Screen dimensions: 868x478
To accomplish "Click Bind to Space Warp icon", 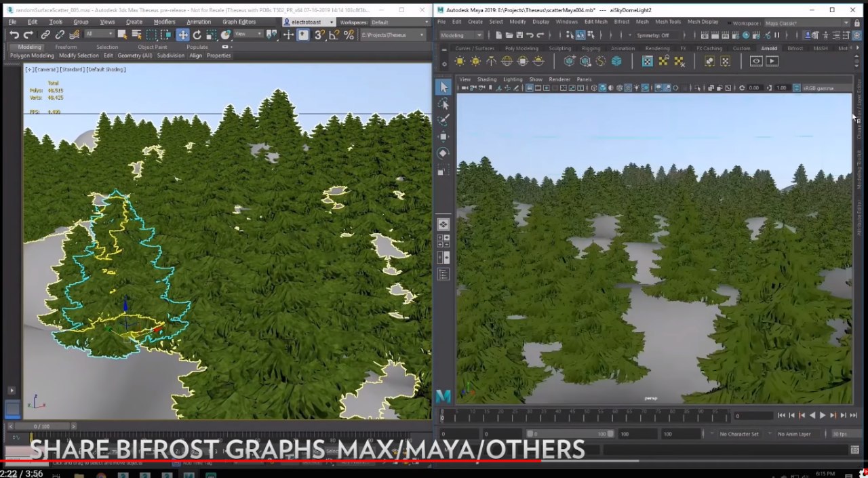I will 74,35.
